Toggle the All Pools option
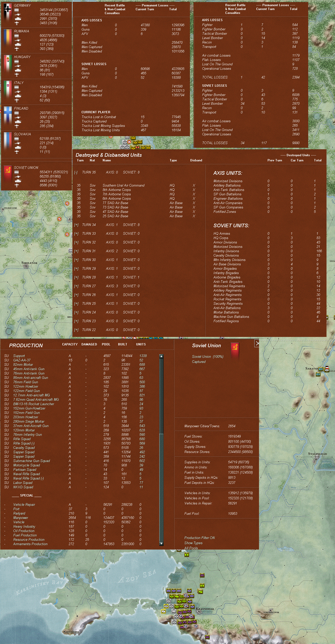Screen dimensions: 335x644 [191, 548]
